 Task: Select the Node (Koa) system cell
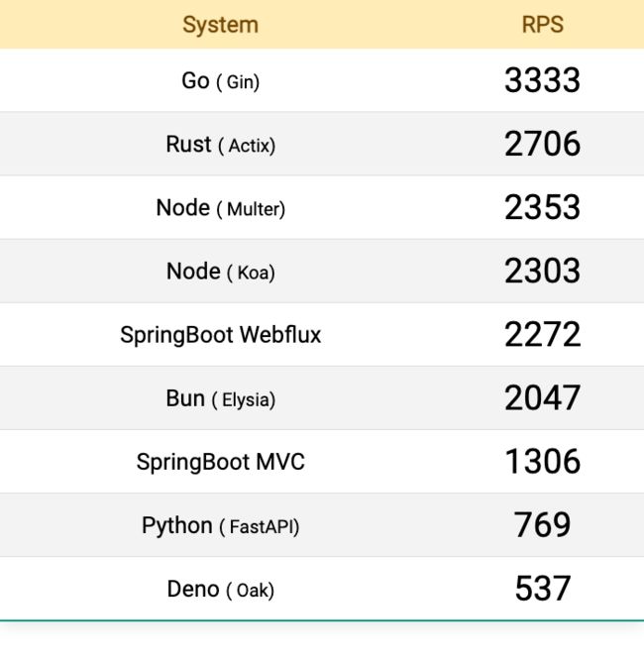220,272
